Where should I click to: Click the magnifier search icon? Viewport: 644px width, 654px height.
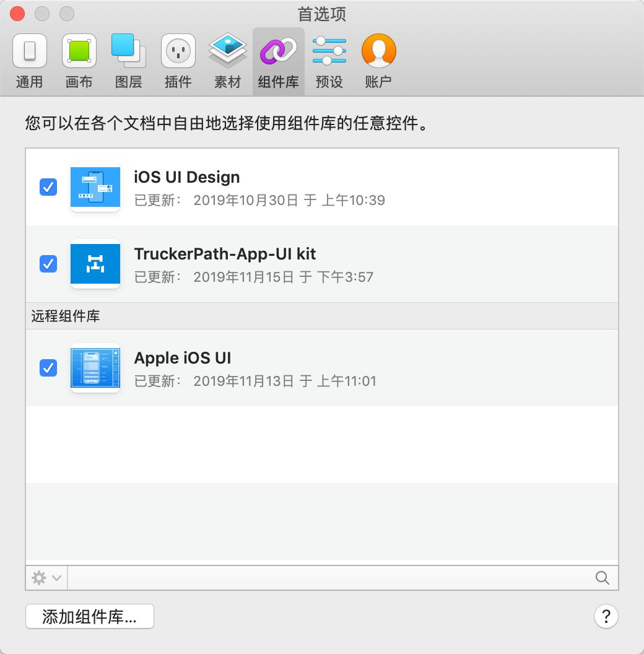click(x=603, y=578)
